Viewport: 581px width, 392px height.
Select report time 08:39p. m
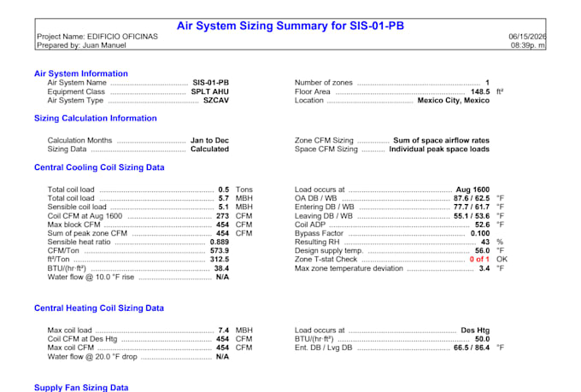click(528, 45)
